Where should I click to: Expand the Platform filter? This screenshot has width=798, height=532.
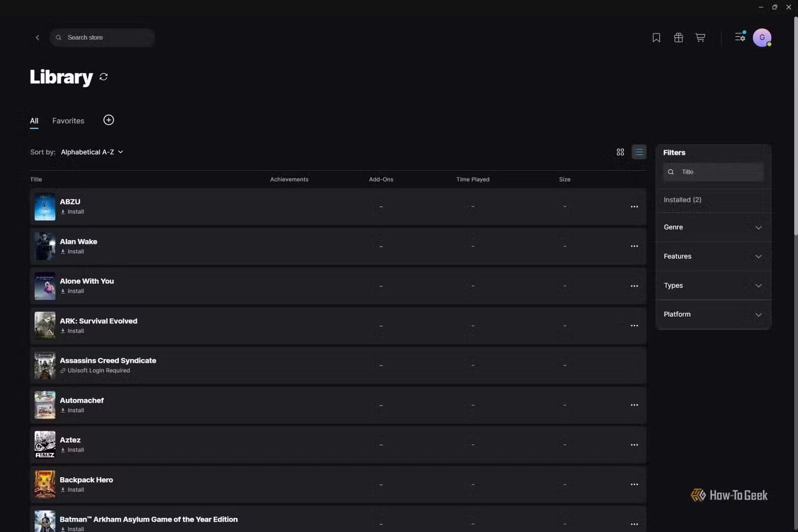coord(713,315)
